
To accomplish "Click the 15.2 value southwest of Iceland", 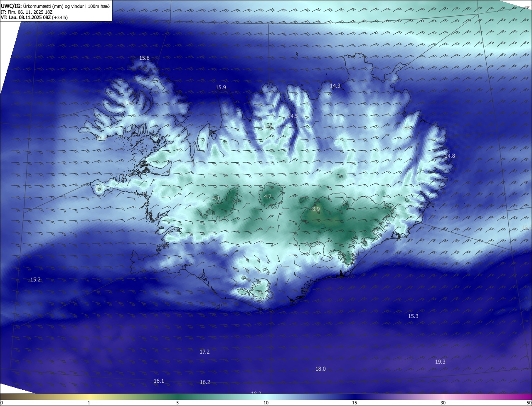I will pos(35,280).
